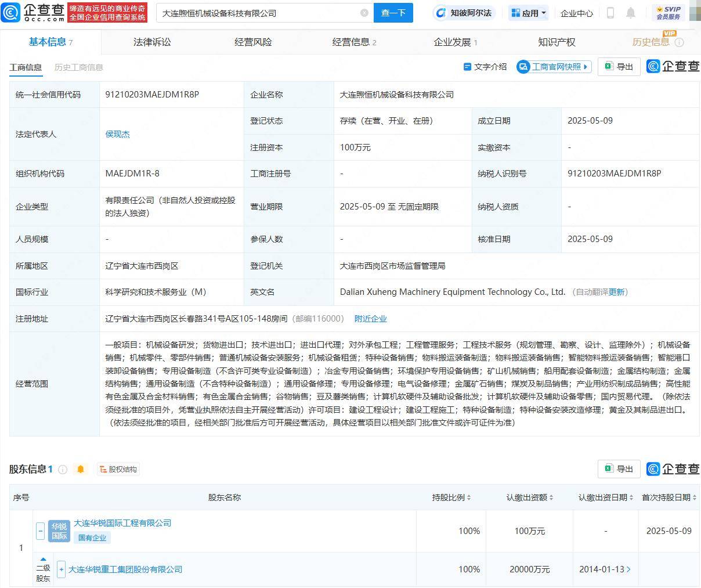
Task: Open the 历史信息 VIP tab
Action: [x=651, y=42]
